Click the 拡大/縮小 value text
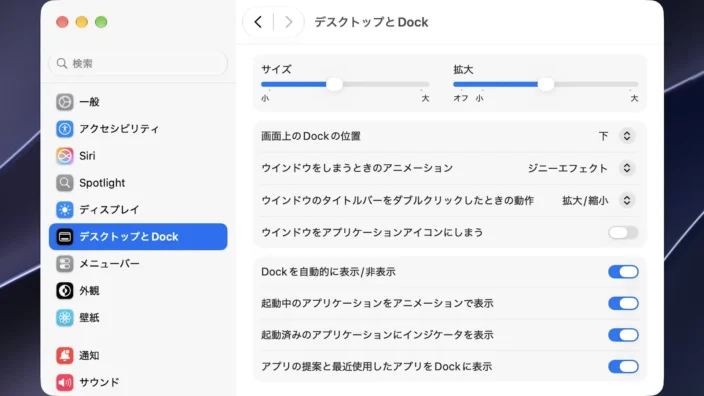Viewport: 704px width, 396px height. (585, 200)
